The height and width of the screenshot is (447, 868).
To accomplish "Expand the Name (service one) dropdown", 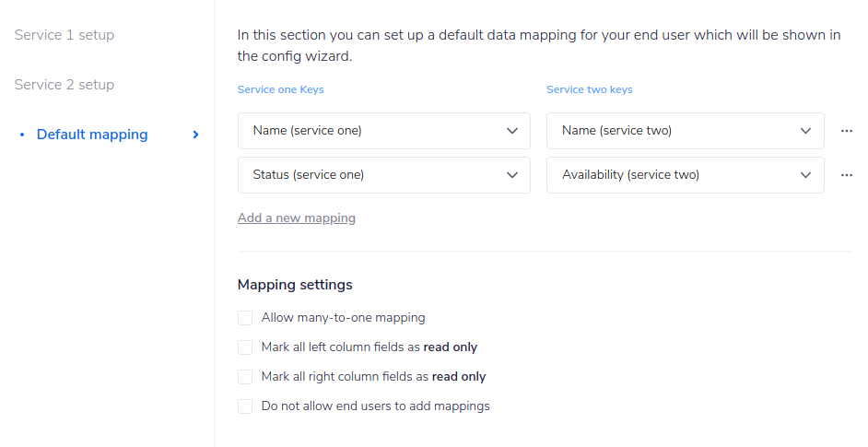I will 382,131.
